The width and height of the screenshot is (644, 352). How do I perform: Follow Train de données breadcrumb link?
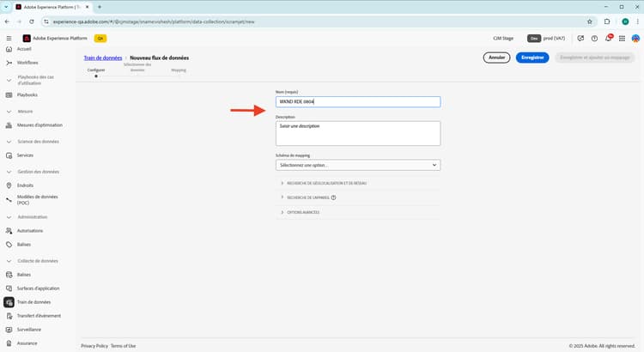[103, 58]
